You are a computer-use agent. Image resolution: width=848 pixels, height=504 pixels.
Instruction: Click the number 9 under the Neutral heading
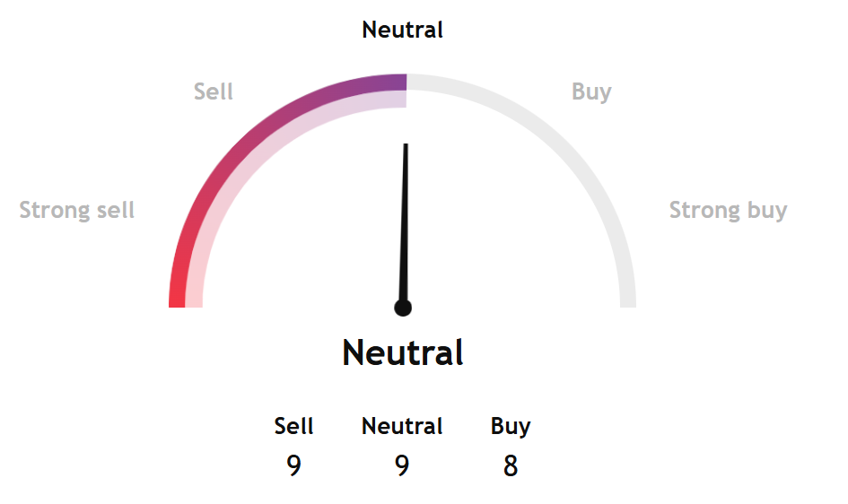402,466
